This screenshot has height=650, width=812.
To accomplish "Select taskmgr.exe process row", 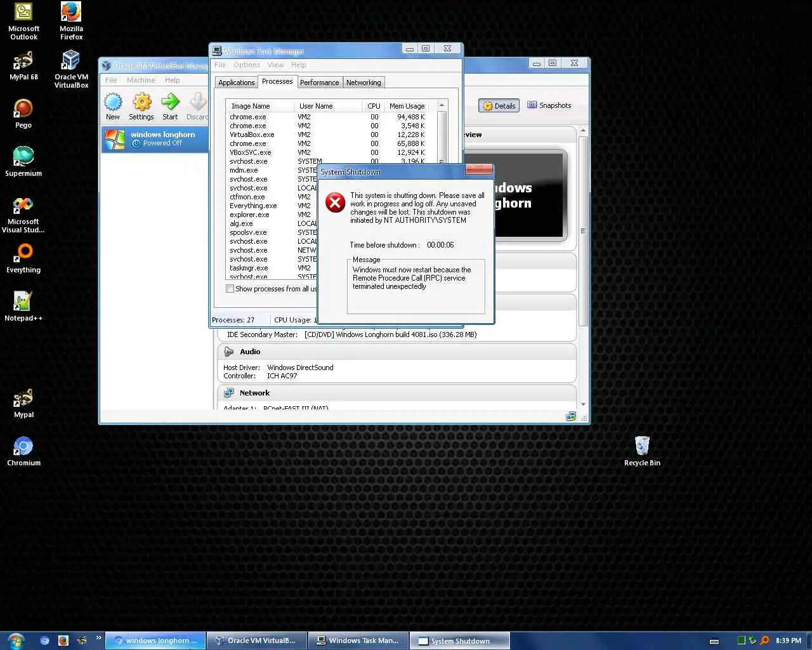I will pyautogui.click(x=272, y=268).
